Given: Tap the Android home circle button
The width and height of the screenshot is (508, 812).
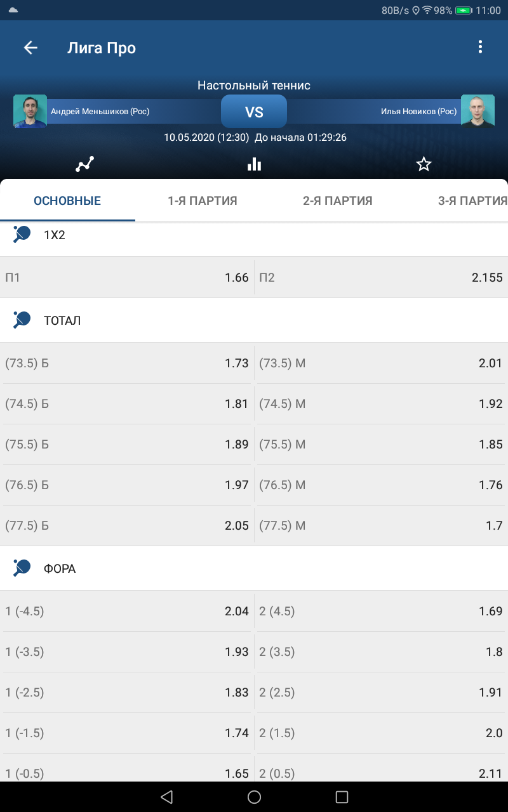Looking at the screenshot, I should point(254,797).
